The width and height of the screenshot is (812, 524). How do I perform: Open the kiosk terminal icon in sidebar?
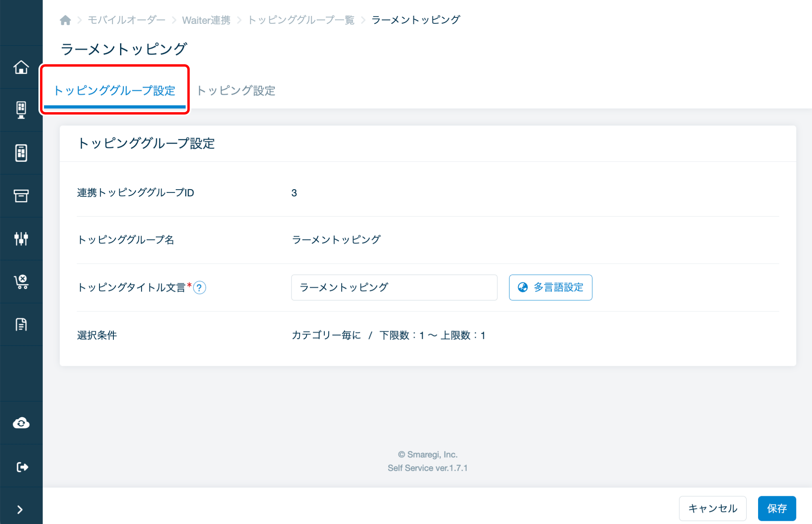21,110
